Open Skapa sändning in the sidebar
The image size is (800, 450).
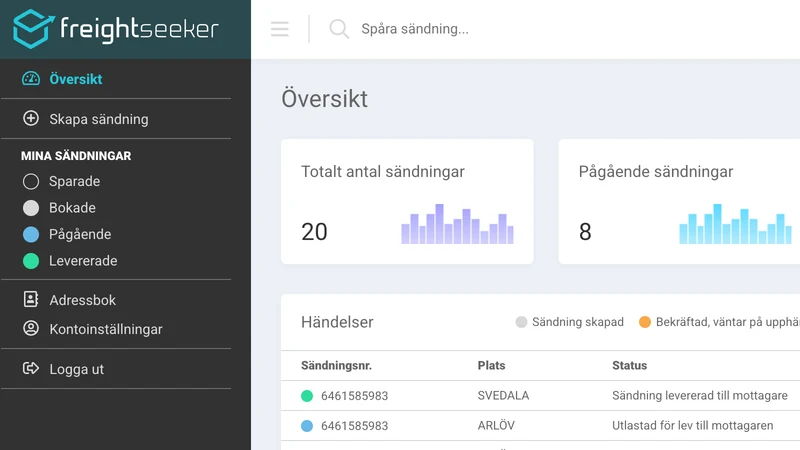(x=99, y=119)
